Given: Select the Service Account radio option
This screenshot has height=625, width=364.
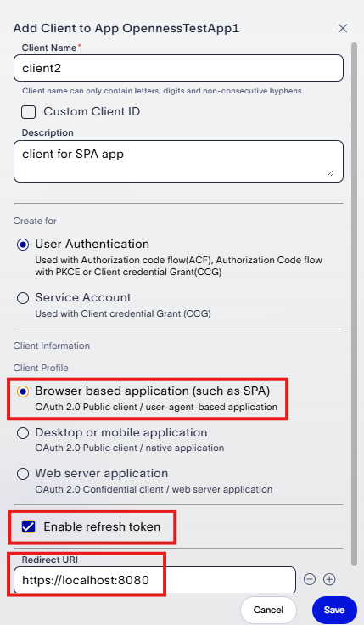Looking at the screenshot, I should pos(23,298).
